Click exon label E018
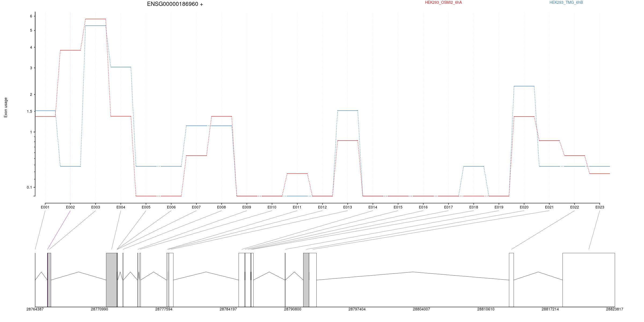 [474, 207]
